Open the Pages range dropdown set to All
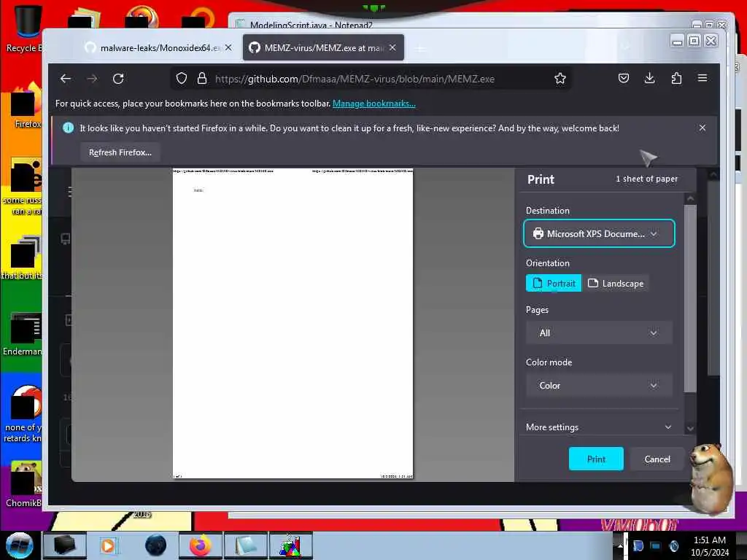Image resolution: width=747 pixels, height=560 pixels. point(599,332)
